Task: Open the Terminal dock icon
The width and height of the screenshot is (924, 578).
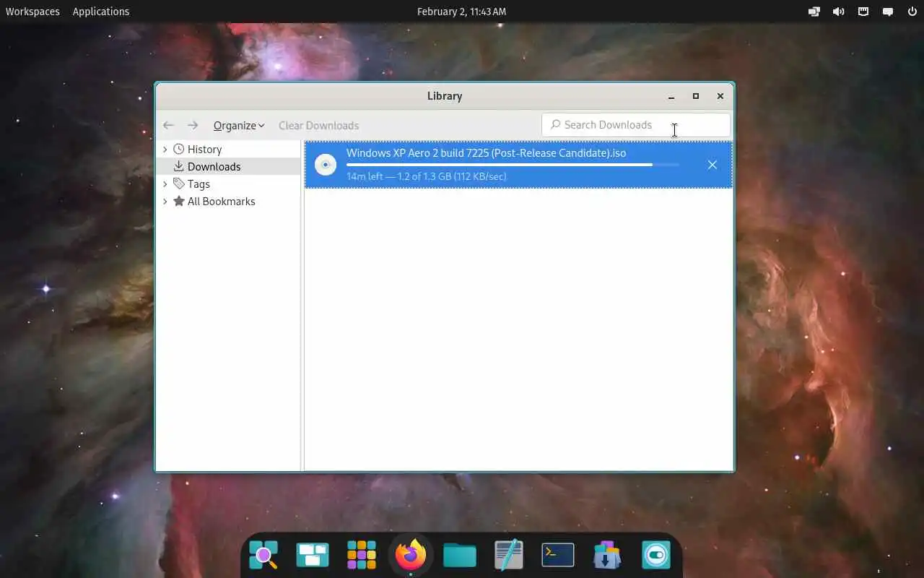Action: (558, 555)
